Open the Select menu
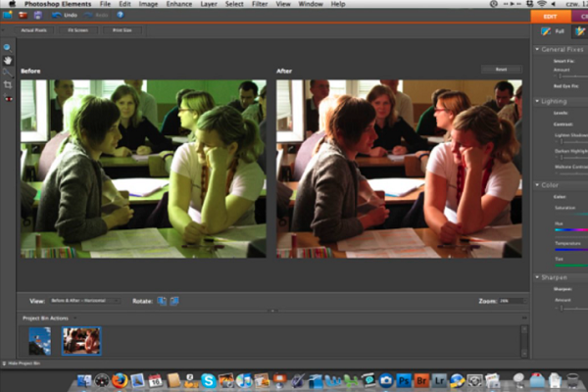Screen dimensions: 588x392 pyautogui.click(x=234, y=4)
